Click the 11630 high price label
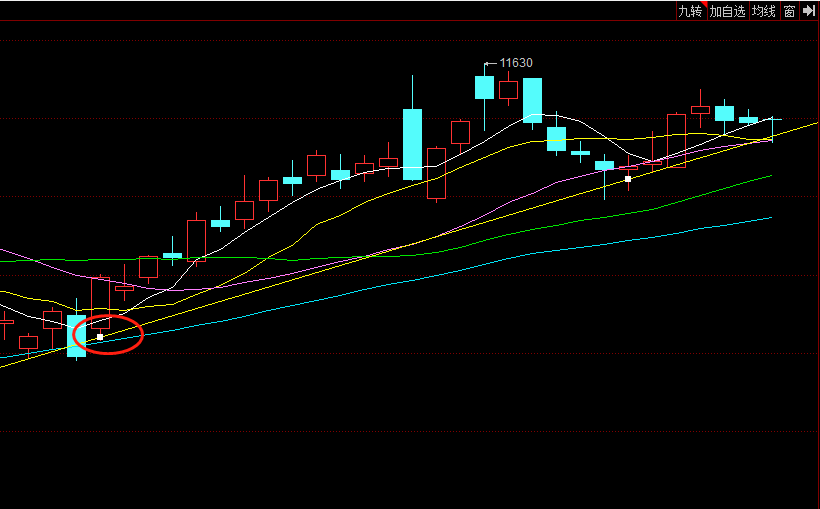Image resolution: width=820 pixels, height=509 pixels. (x=516, y=63)
